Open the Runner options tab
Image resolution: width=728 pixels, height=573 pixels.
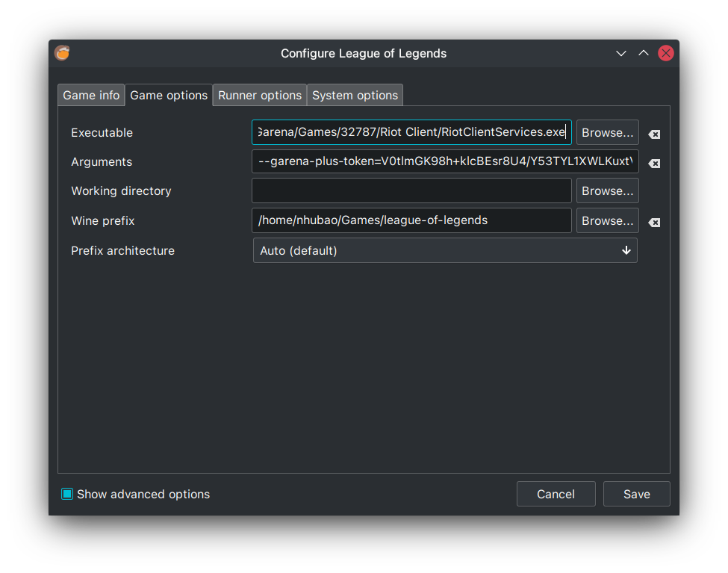pos(260,96)
